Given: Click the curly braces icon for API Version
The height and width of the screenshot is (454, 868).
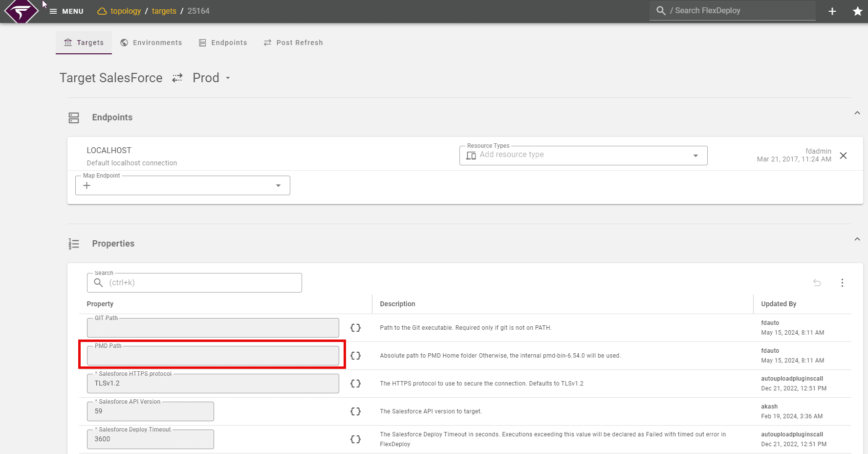Looking at the screenshot, I should tap(356, 411).
